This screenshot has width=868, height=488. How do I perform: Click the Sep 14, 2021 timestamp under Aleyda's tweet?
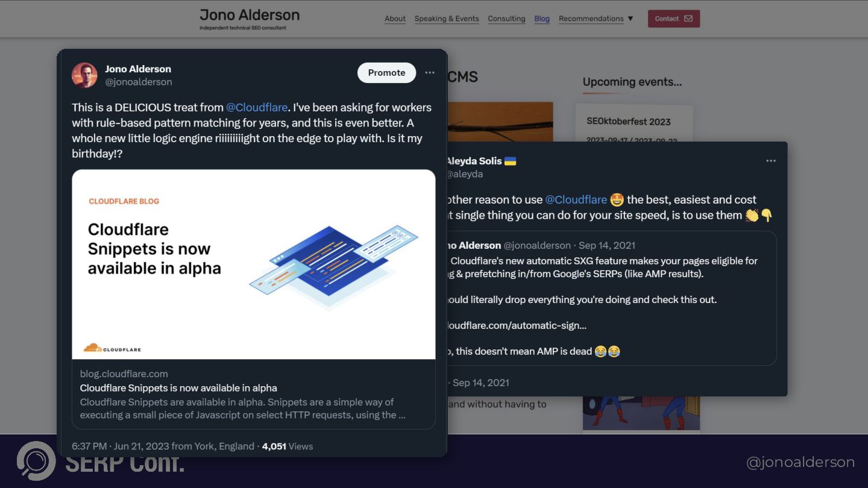click(x=480, y=383)
